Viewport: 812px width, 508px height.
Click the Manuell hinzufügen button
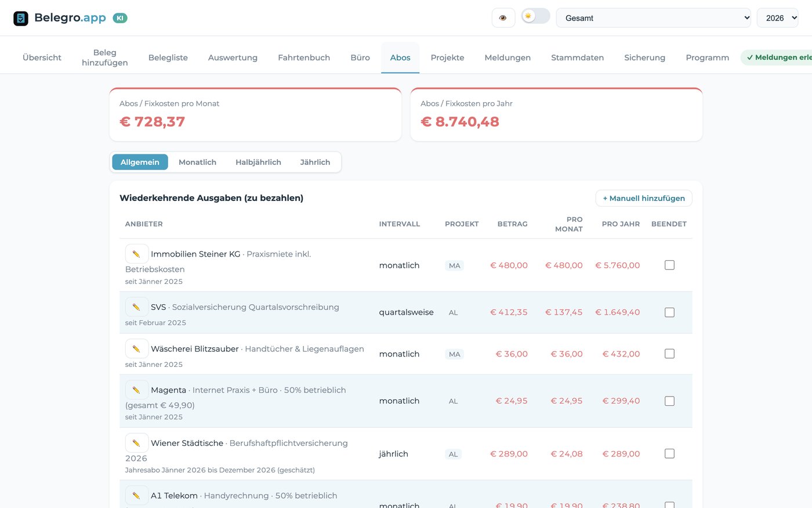[x=644, y=198]
